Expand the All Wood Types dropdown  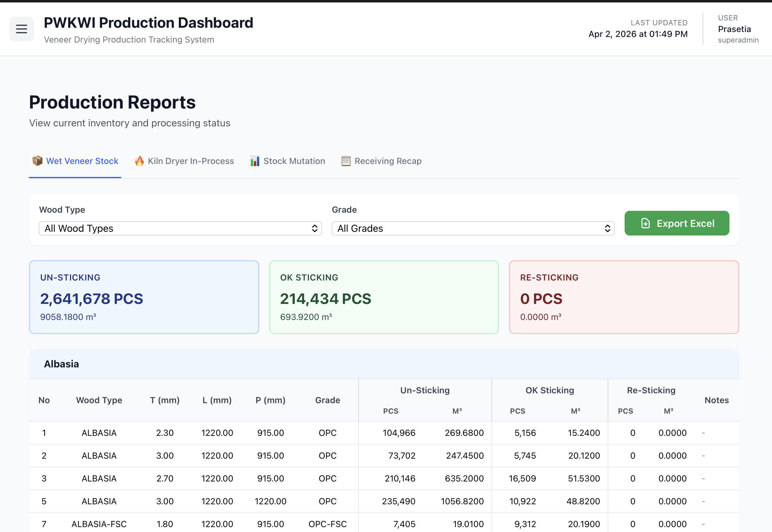coord(180,229)
